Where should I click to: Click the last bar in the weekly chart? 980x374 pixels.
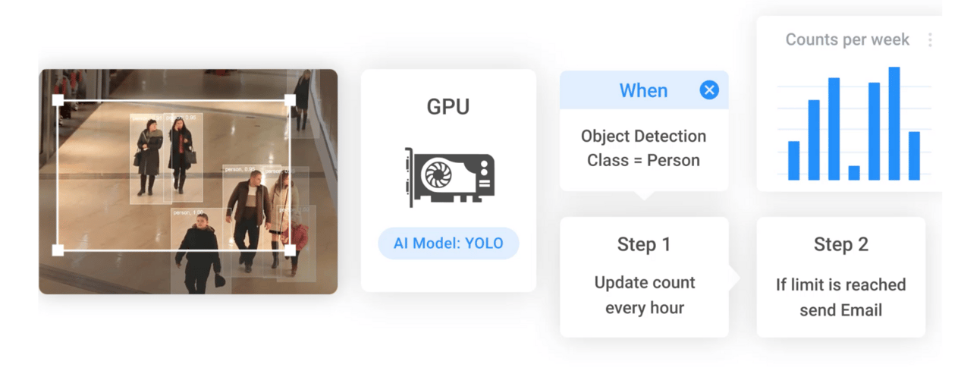pos(914,156)
